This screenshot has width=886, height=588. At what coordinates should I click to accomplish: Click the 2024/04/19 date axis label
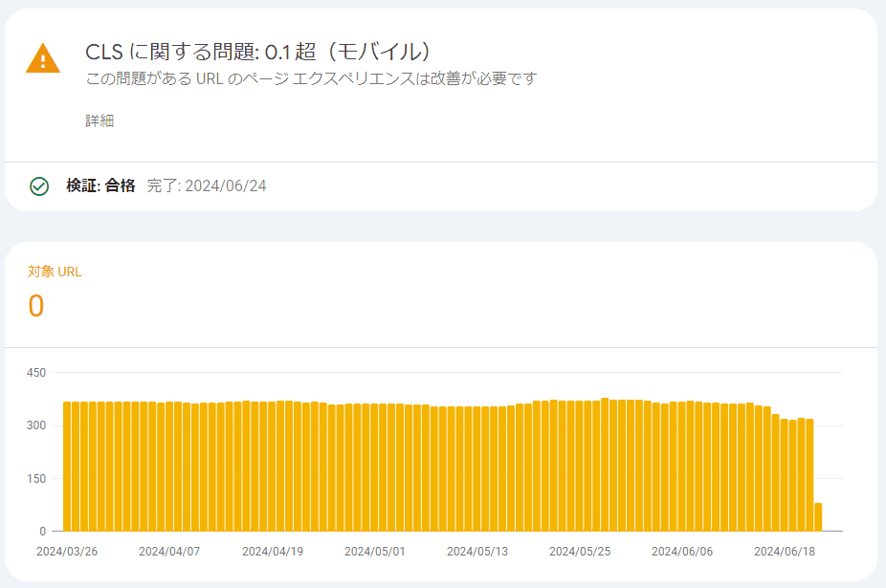click(273, 552)
